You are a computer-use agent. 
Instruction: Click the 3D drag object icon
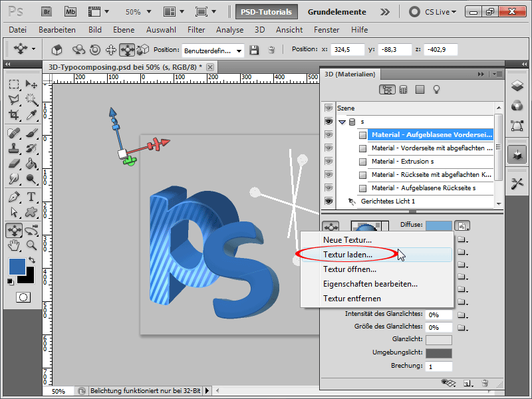[x=111, y=50]
